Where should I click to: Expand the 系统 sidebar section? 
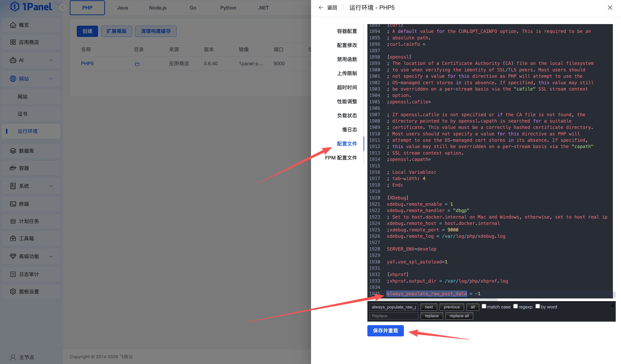tap(51, 186)
